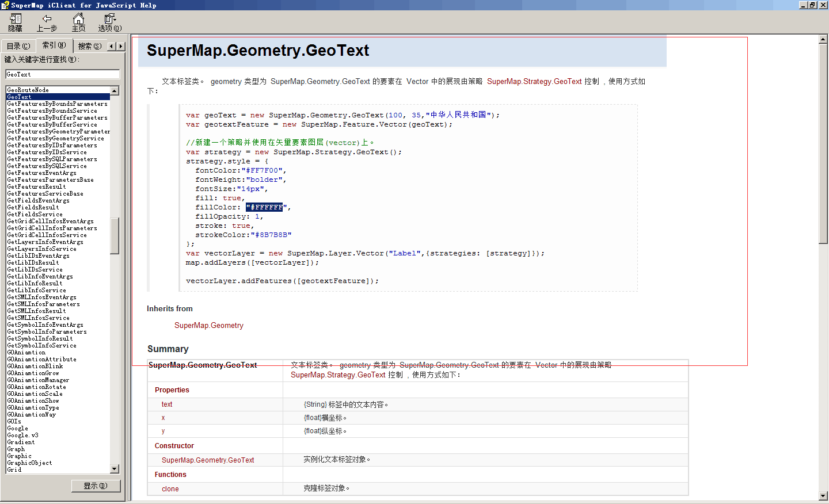829x504 pixels.
Task: Select Google.v3 in the index list
Action: [x=22, y=435]
